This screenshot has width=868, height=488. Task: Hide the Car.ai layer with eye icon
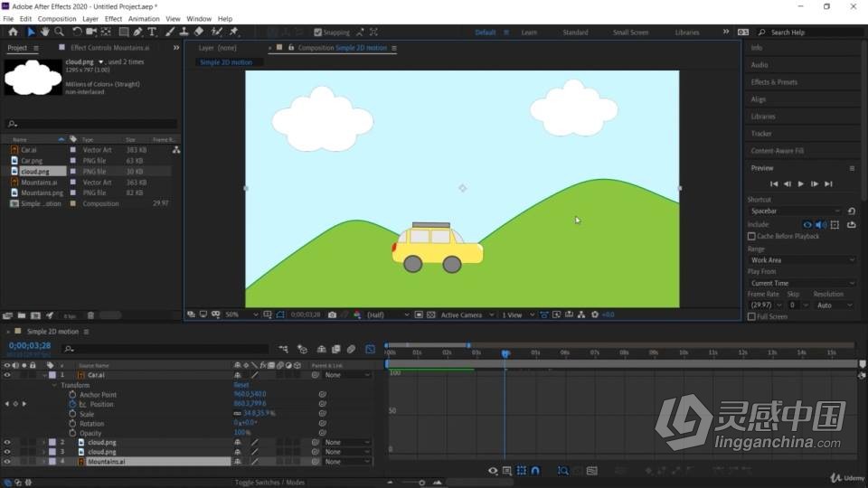pyautogui.click(x=7, y=375)
